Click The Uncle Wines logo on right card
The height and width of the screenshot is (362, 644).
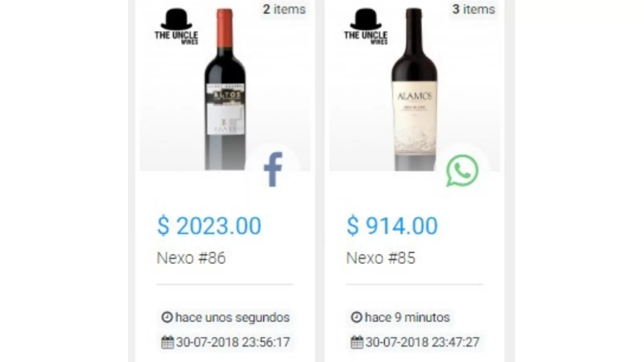[x=365, y=27]
